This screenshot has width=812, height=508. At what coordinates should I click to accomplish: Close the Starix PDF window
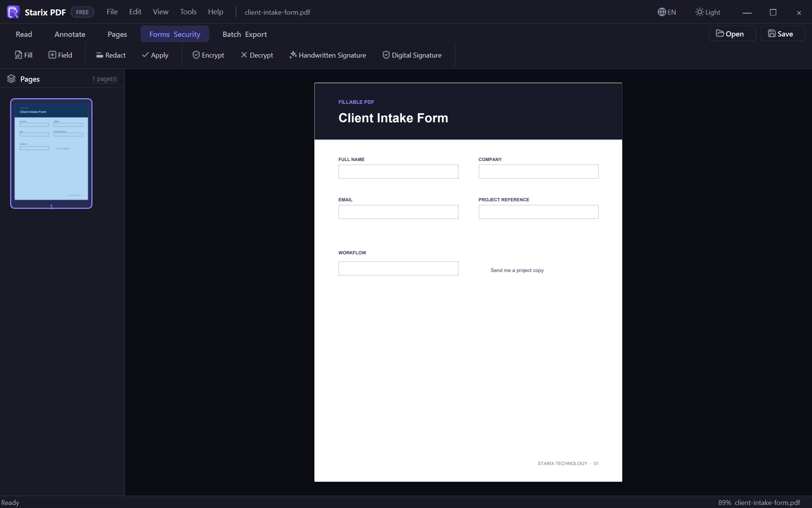pyautogui.click(x=799, y=12)
